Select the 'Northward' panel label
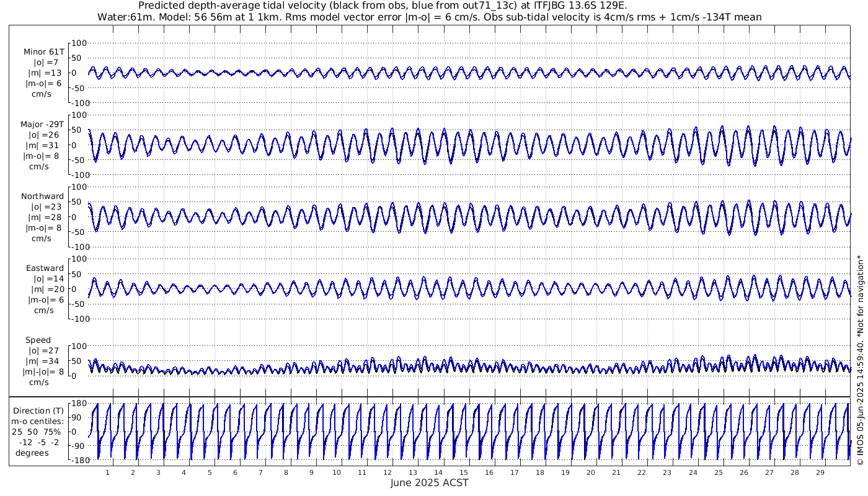868x496 pixels. (43, 196)
